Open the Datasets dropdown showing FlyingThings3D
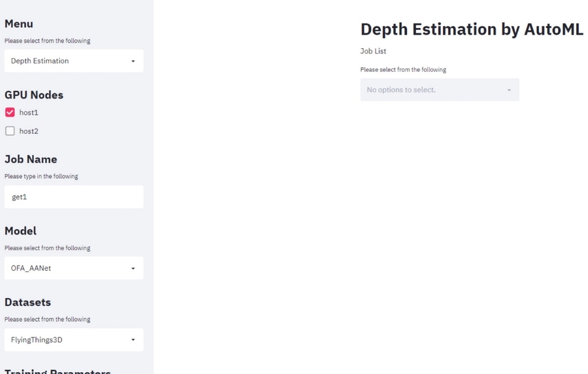588x374 pixels. point(65,339)
